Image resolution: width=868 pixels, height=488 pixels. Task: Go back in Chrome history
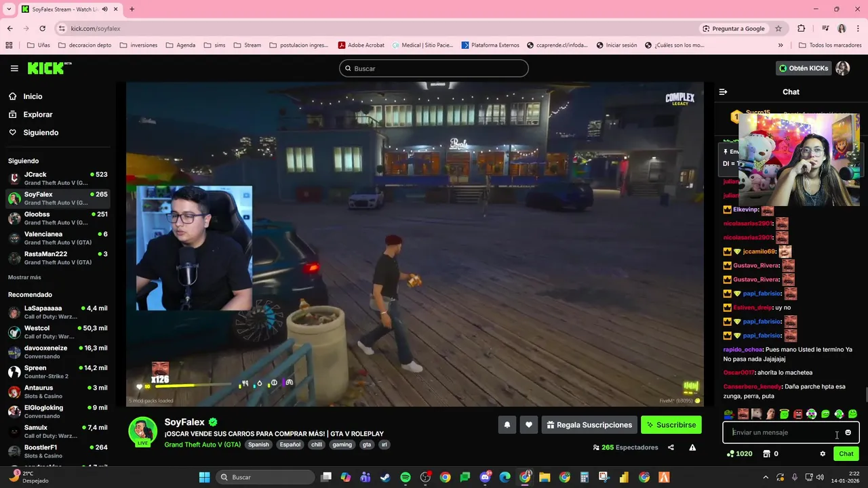point(9,28)
